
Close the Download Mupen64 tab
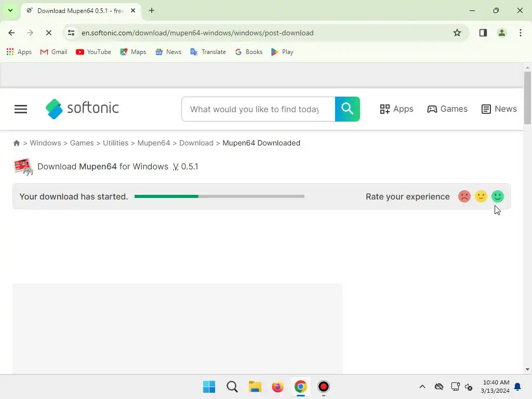coord(133,10)
